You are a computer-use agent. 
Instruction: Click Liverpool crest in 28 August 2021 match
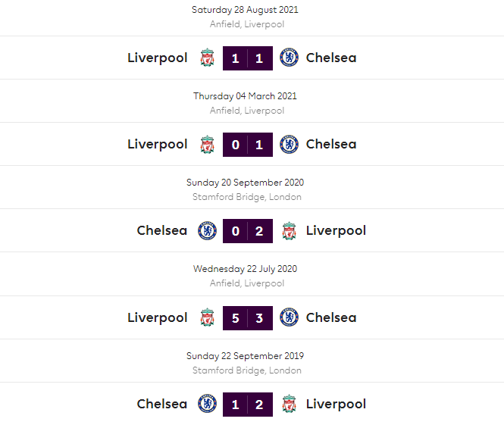207,58
